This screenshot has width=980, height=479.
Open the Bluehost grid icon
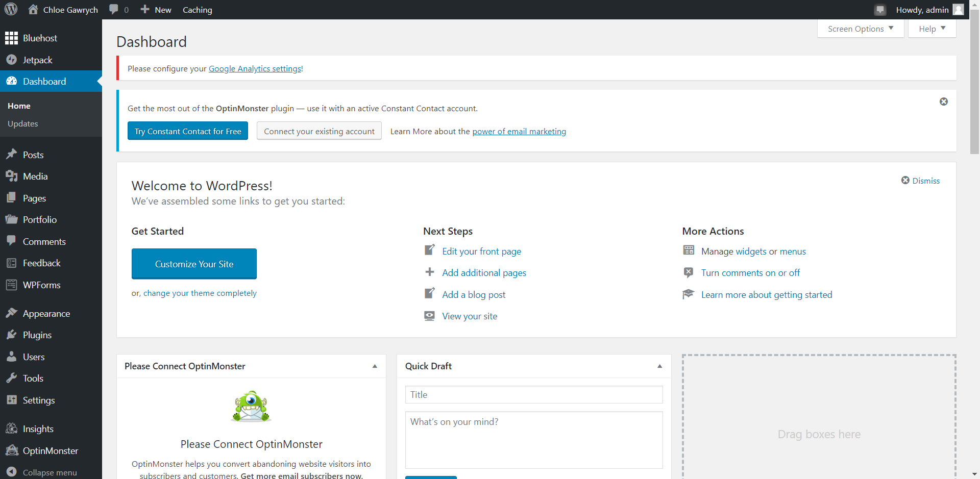click(11, 38)
